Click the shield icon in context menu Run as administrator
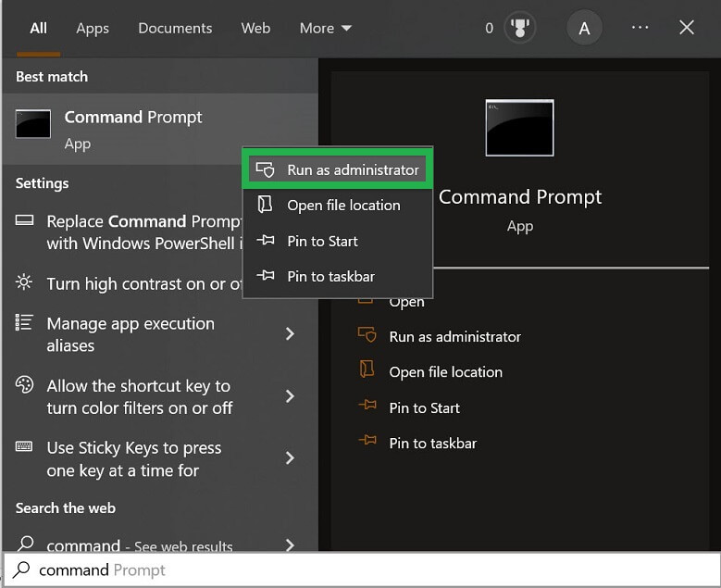The image size is (721, 588). click(x=266, y=169)
